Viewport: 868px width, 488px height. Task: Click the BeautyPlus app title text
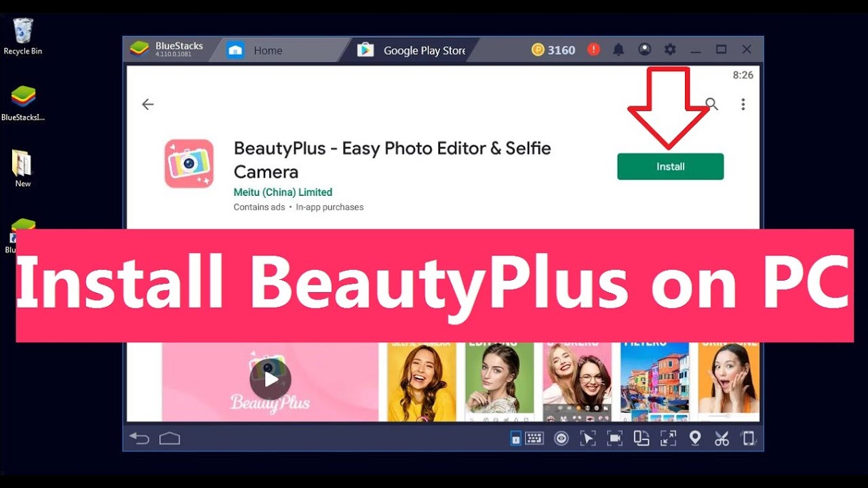[x=392, y=159]
